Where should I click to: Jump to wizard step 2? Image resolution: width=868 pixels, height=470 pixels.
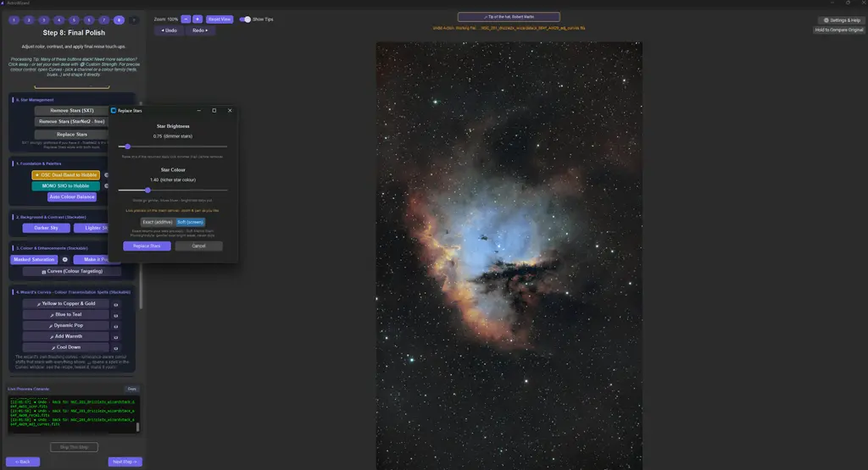click(x=29, y=20)
